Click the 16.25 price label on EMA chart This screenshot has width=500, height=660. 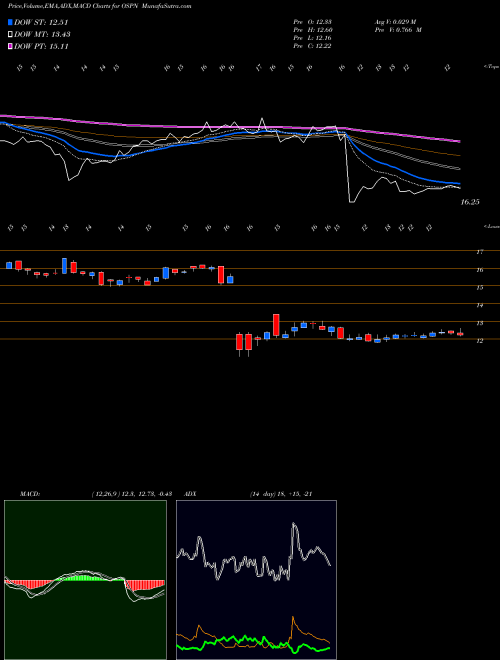click(x=470, y=202)
